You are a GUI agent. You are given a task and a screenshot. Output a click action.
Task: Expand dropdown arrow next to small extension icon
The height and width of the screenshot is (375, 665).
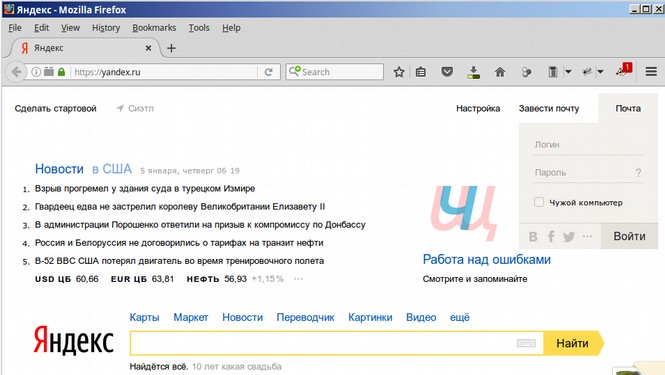(600, 72)
